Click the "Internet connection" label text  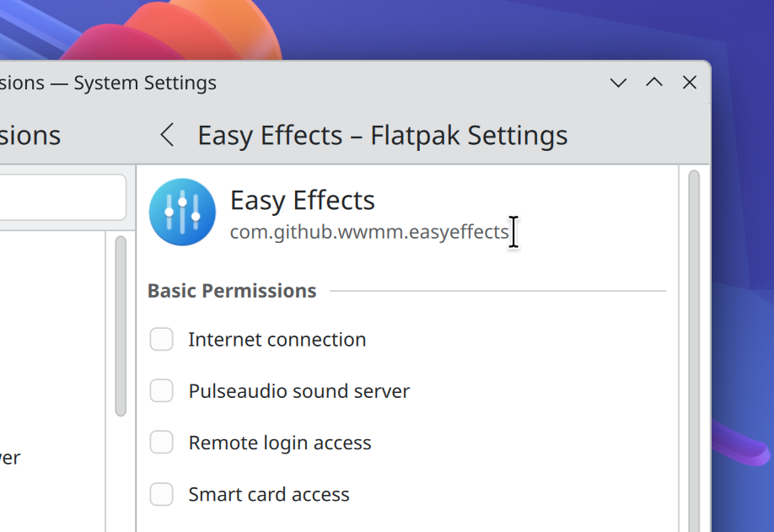coord(277,340)
